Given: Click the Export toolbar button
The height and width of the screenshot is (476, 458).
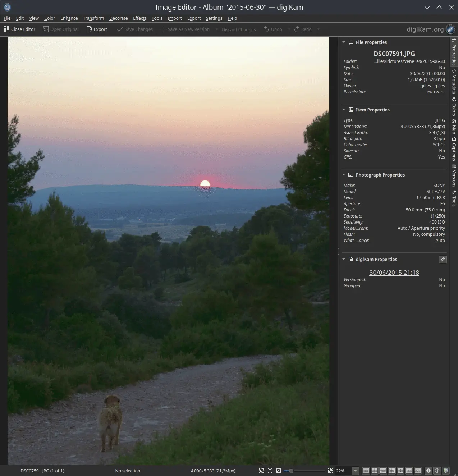Looking at the screenshot, I should pos(97,29).
